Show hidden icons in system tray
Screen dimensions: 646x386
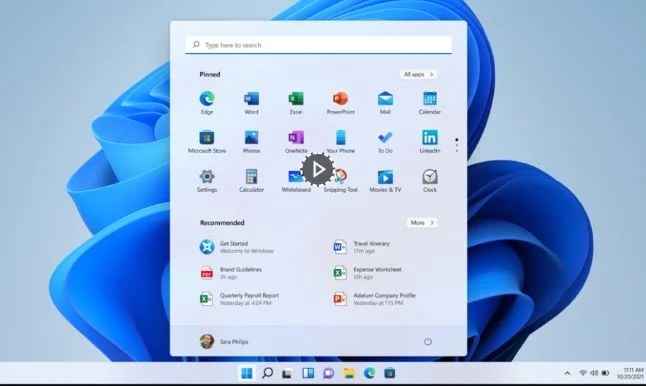567,373
